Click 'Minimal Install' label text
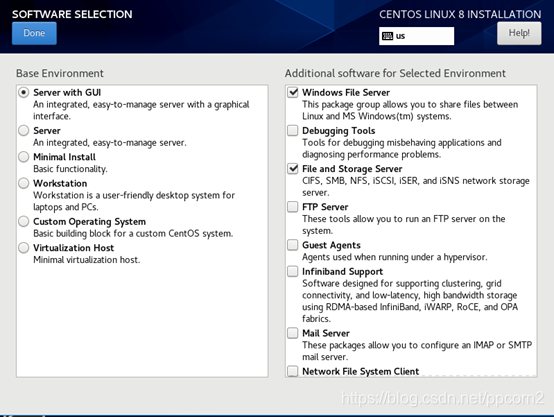Image resolution: width=554 pixels, height=417 pixels. [x=64, y=157]
